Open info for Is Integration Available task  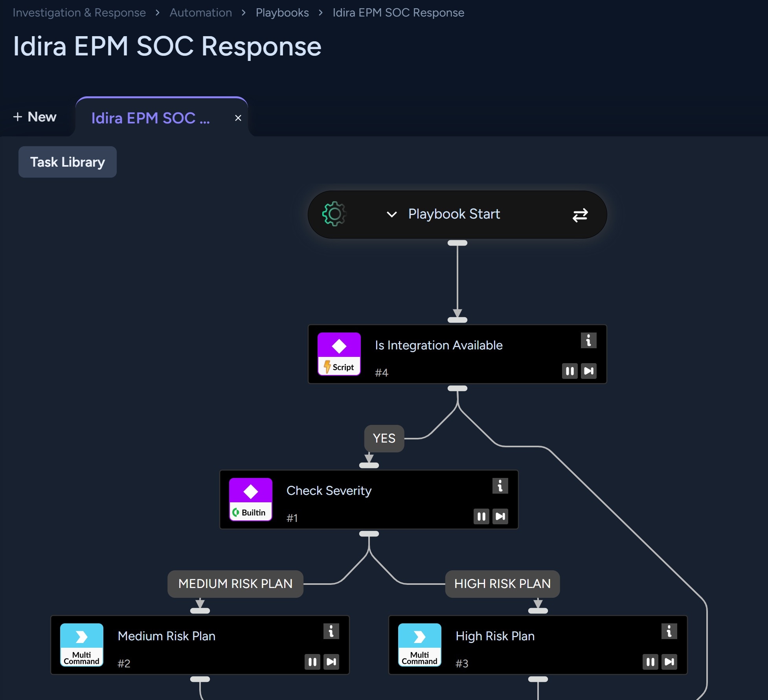[x=588, y=340]
